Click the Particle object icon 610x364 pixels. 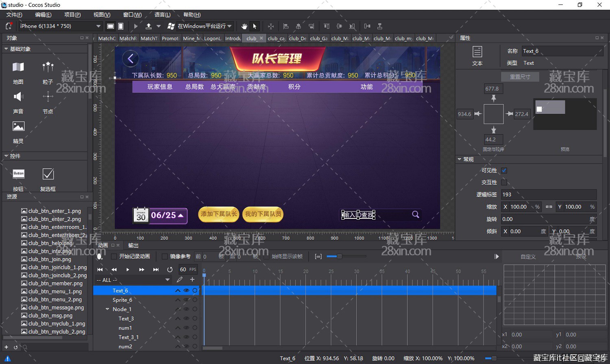coord(48,68)
